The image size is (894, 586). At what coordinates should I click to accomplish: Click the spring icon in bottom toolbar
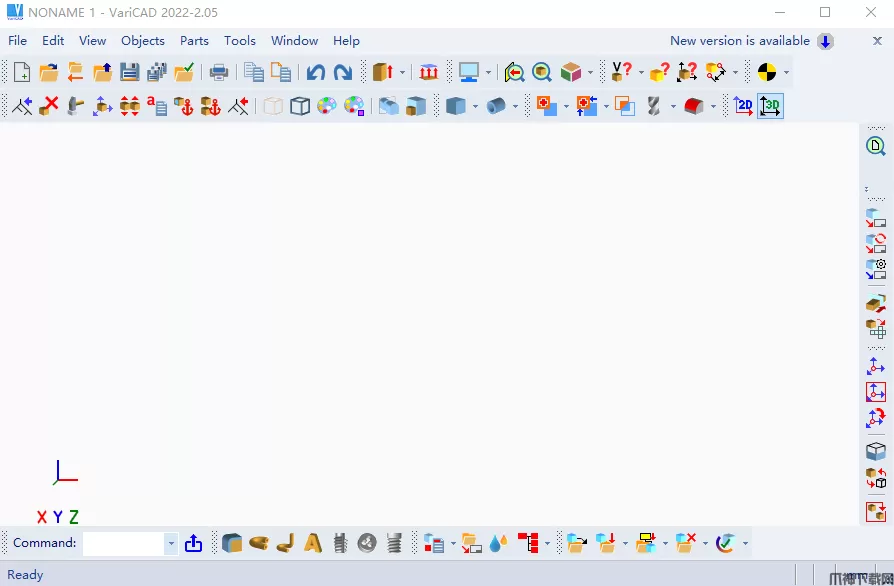[394, 543]
